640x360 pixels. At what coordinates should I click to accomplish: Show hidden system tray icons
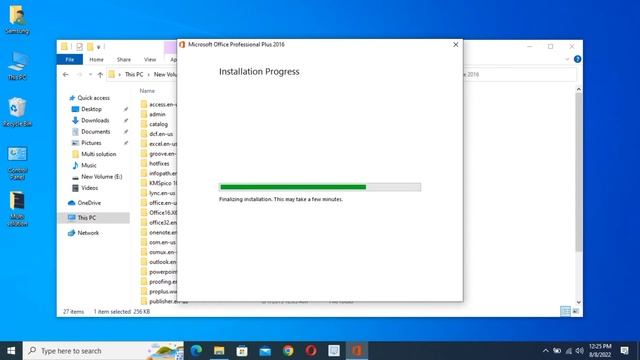[546, 351]
